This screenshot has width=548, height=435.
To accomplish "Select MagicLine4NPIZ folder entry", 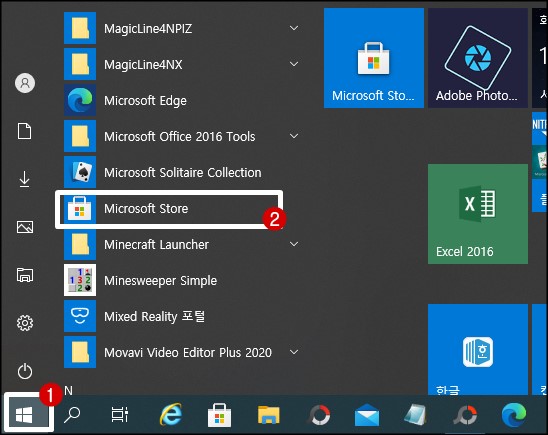I will (x=182, y=28).
